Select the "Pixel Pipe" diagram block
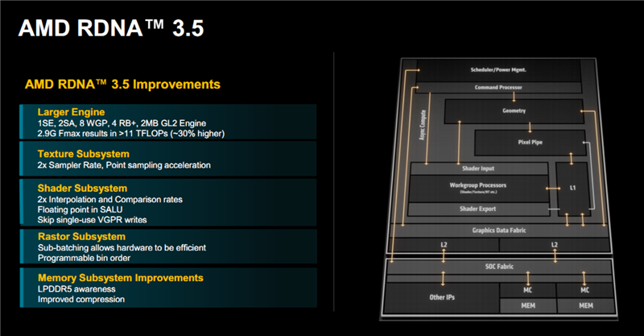Image resolution: width=644 pixels, height=336 pixels. click(530, 143)
